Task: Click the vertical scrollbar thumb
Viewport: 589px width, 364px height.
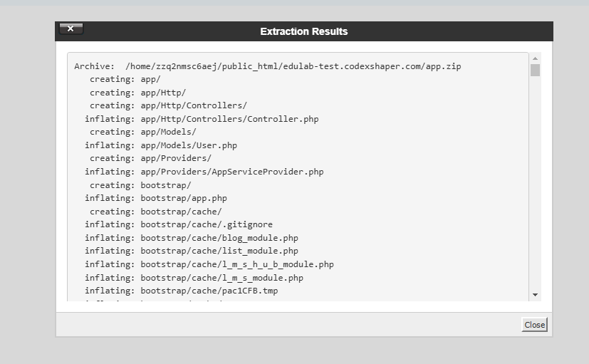Action: click(x=535, y=70)
